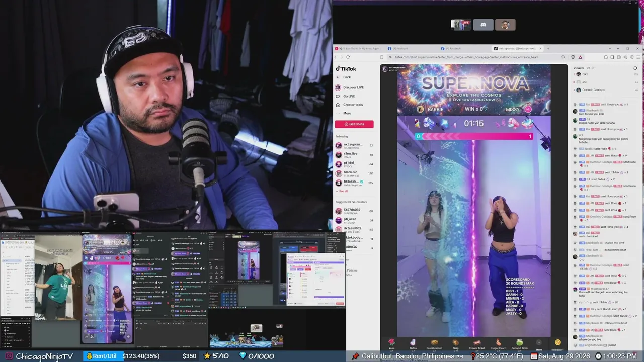Image resolution: width=644 pixels, height=362 pixels.
Task: Open the browser hamburger menu
Action: pyautogui.click(x=638, y=57)
